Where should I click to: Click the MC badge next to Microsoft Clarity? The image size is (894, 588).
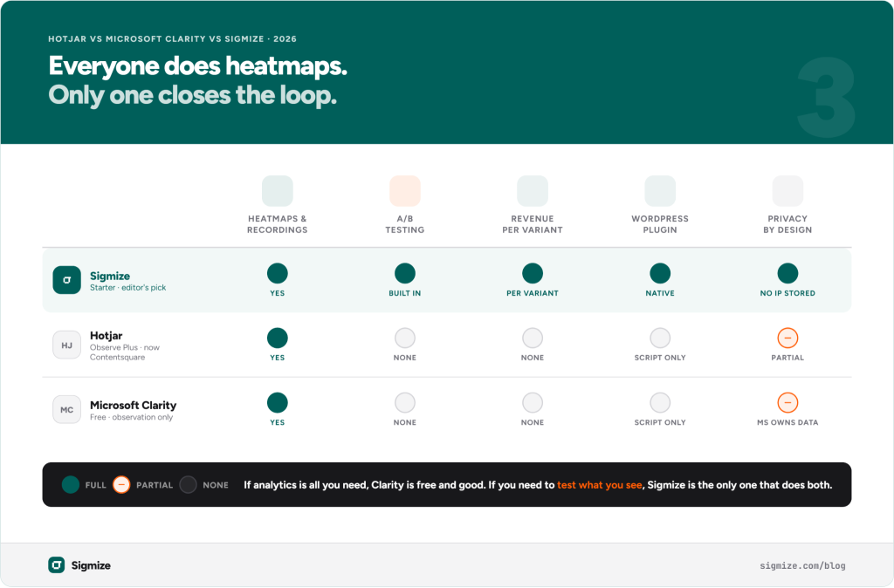click(66, 410)
